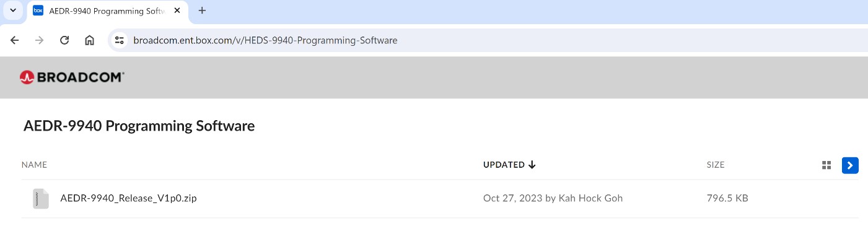Open the tab search chevron dropdown
Viewport: 868px width, 239px height.
coord(12,11)
